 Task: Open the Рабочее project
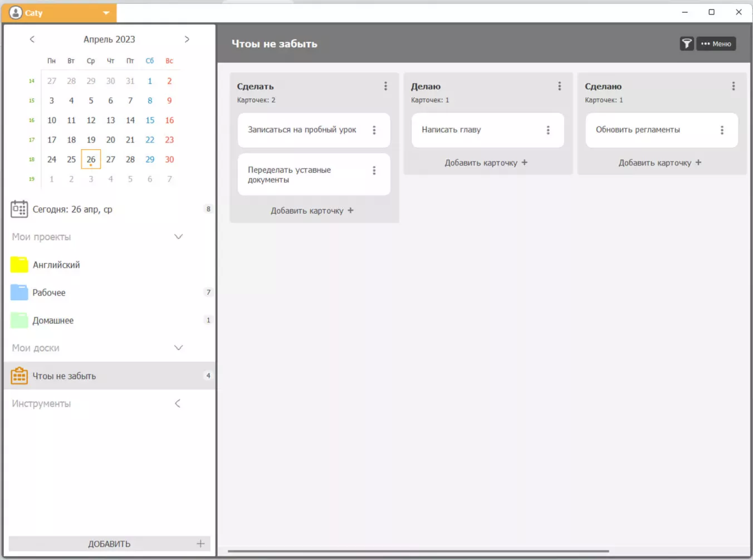pos(110,293)
